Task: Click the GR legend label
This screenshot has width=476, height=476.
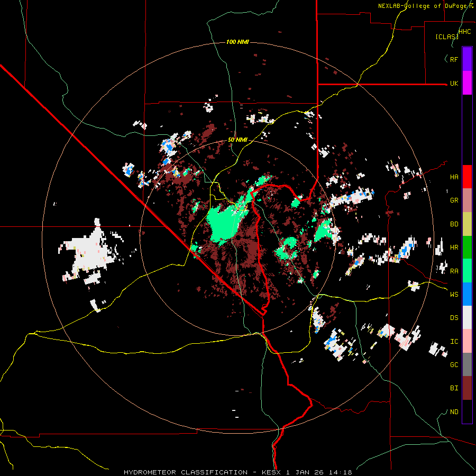Action: pyautogui.click(x=454, y=200)
